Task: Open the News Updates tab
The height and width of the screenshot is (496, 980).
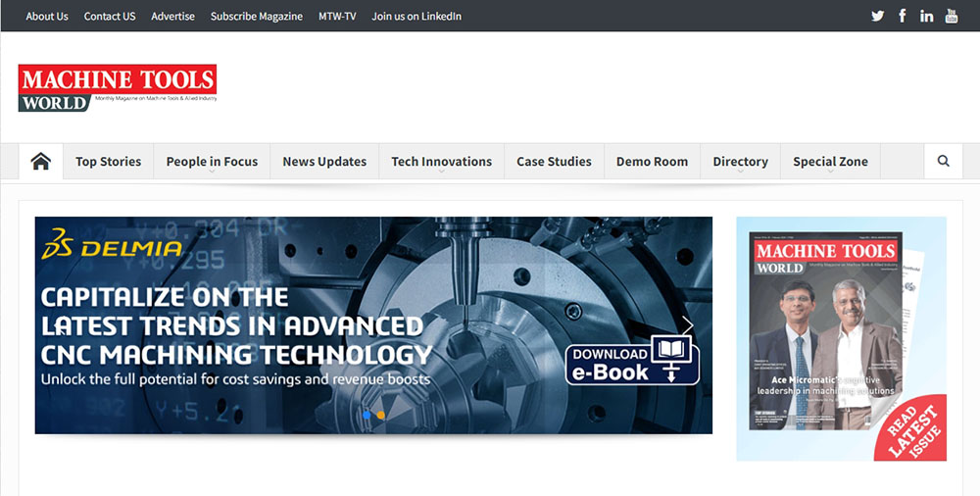Action: [324, 162]
